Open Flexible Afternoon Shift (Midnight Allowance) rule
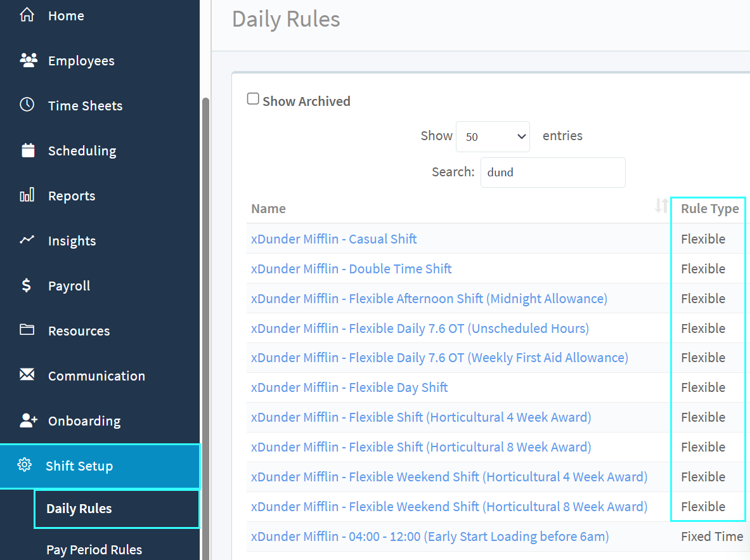The width and height of the screenshot is (750, 560). click(x=429, y=299)
